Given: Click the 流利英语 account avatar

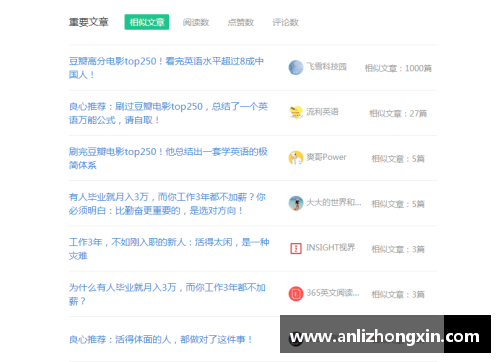Looking at the screenshot, I should 296,113.
